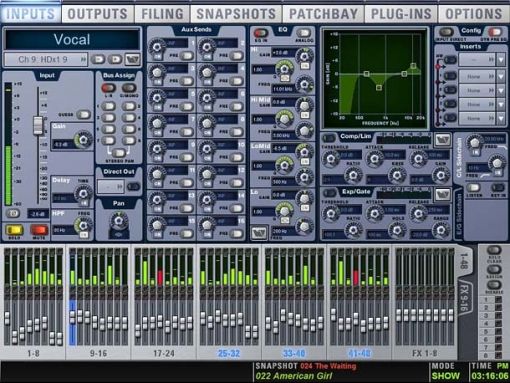Open the EQ presets folder icon
510x383 pixels.
pos(259,233)
